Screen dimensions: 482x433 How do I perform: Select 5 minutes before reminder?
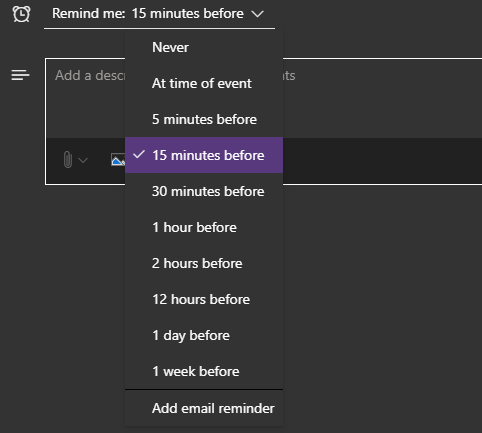(x=204, y=119)
